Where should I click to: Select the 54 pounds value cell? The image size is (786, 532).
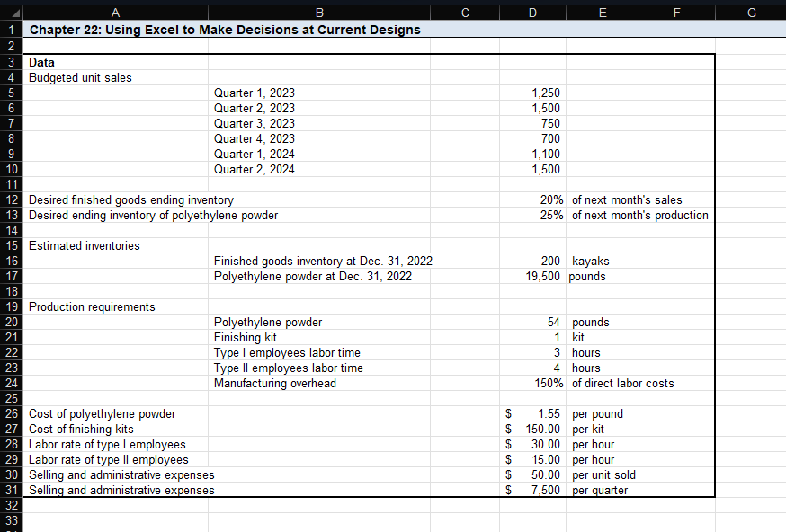coord(553,322)
